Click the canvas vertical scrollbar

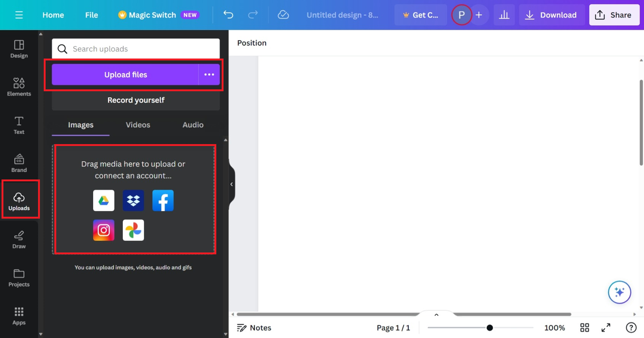point(641,122)
